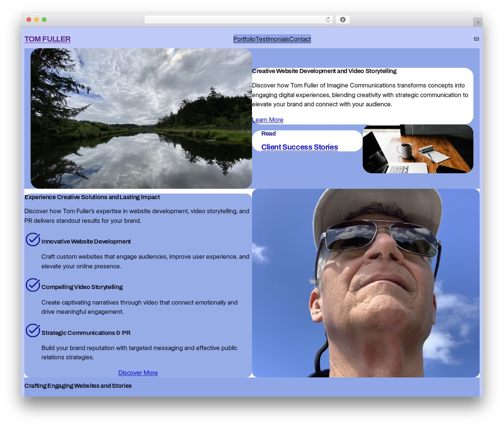Click the paragraph starting 'Discover how Tom Fuller's expertise'
This screenshot has height=427, width=504.
click(137, 216)
